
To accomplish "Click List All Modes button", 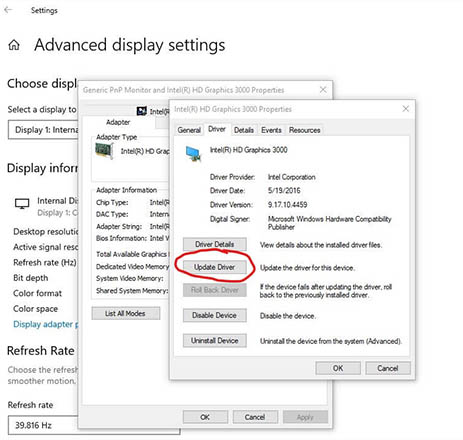I will click(126, 313).
